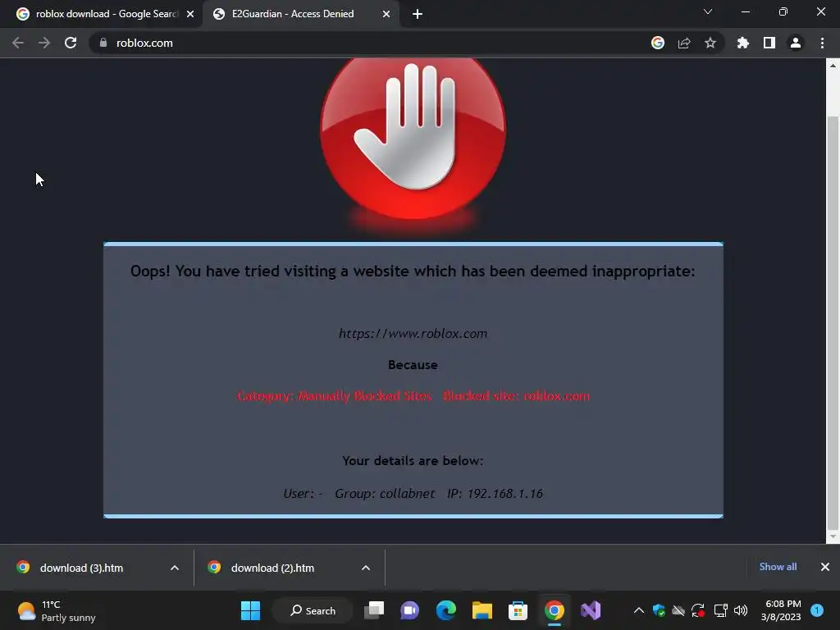Open the taskbar Search box
The width and height of the screenshot is (840, 630).
point(313,610)
